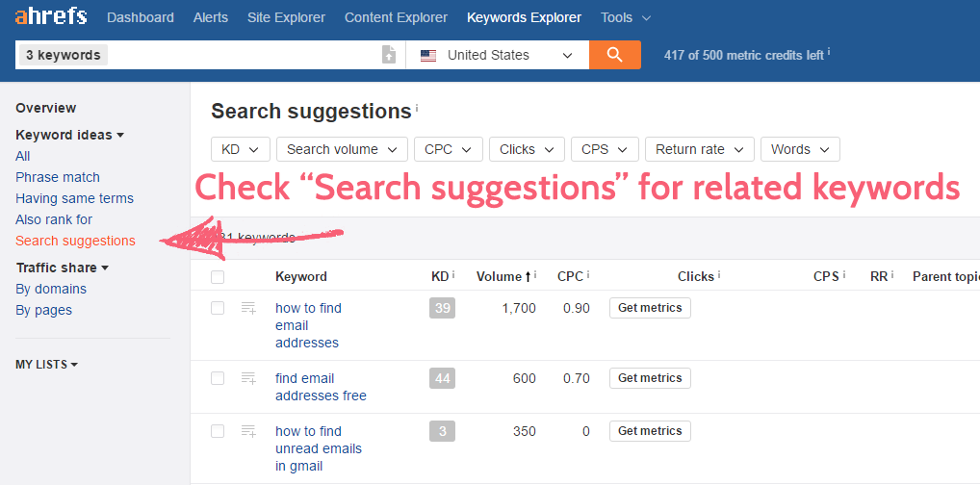Click the Ahrefs logo
Screen dimensions: 980x485
(x=51, y=16)
